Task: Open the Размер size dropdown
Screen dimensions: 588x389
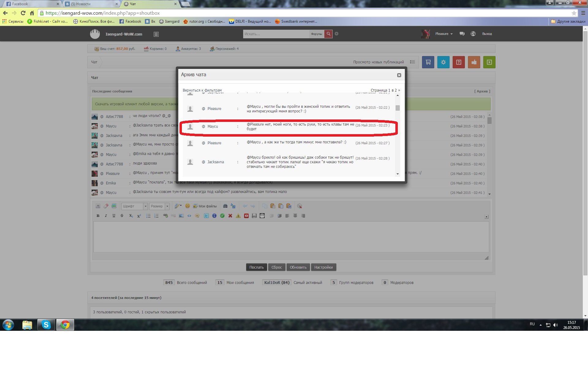Action: point(159,206)
